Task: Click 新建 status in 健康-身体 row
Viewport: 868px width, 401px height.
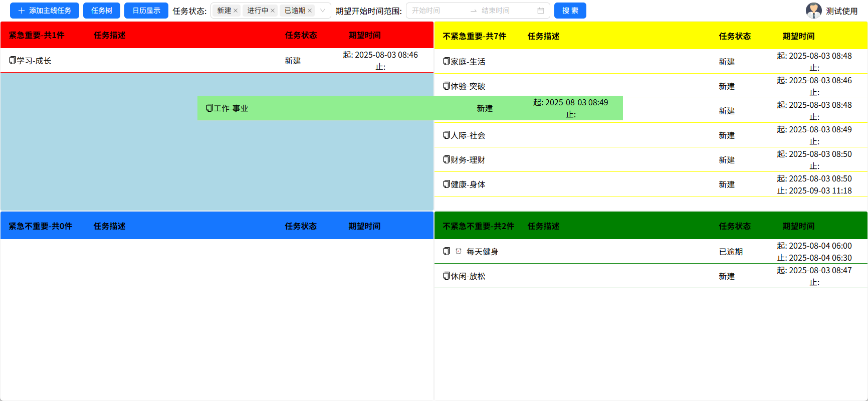Action: tap(727, 184)
